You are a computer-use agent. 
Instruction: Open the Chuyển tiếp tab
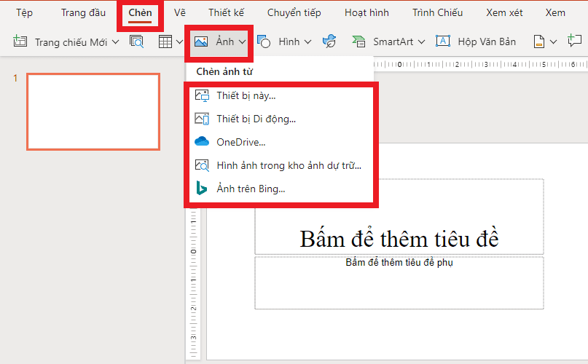point(294,13)
